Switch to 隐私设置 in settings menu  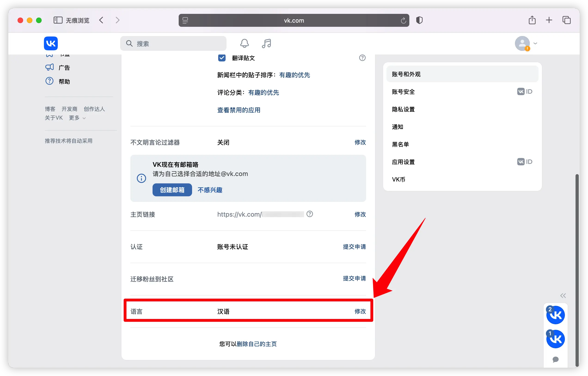tap(403, 109)
